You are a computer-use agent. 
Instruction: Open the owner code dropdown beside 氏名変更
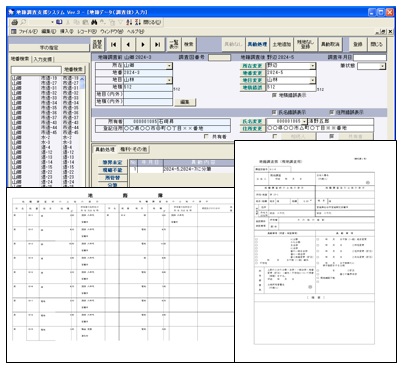click(x=304, y=121)
